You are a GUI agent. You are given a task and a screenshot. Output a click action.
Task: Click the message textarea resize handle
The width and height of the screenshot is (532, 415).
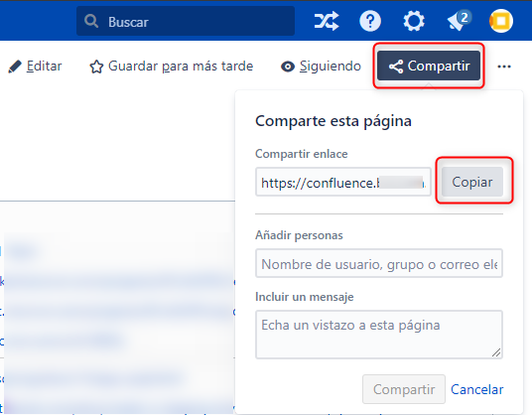[496, 352]
